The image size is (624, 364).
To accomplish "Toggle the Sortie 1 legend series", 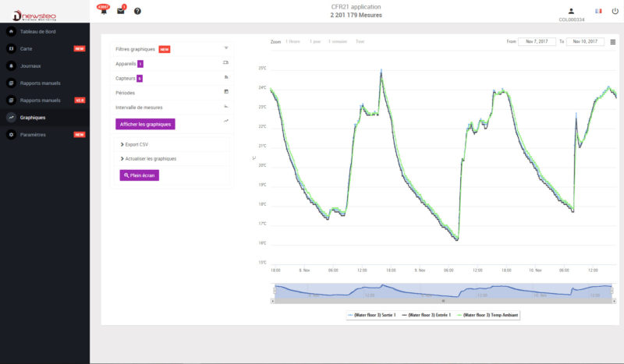I will (371, 315).
